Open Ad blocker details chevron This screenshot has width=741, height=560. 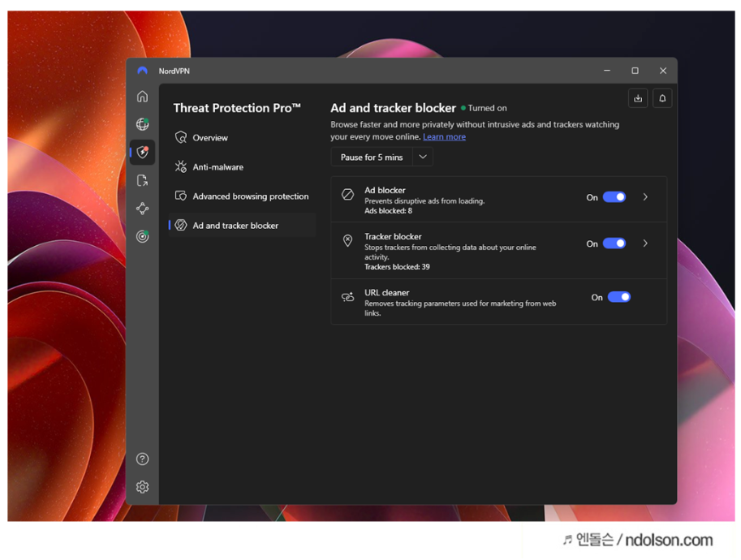point(645,197)
